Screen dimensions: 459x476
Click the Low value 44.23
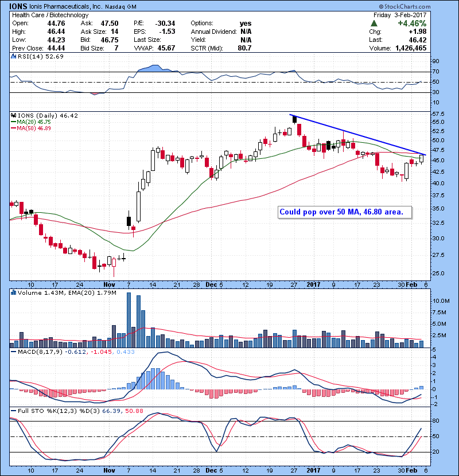pyautogui.click(x=56, y=40)
